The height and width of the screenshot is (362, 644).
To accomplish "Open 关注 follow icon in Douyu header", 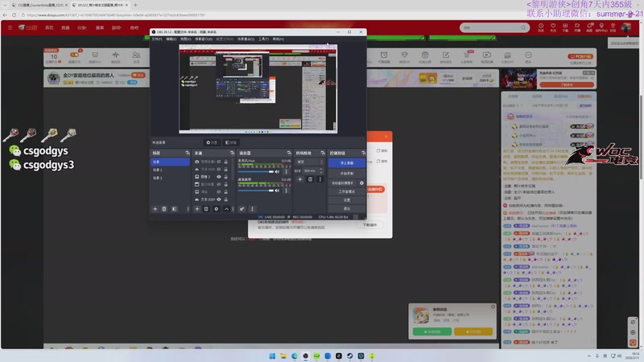I will click(x=553, y=27).
